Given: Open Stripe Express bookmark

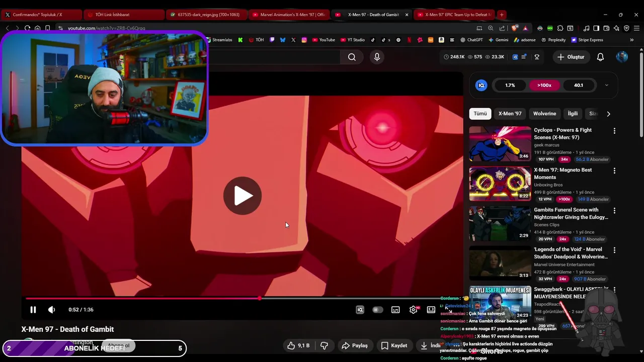Looking at the screenshot, I should click(x=587, y=40).
